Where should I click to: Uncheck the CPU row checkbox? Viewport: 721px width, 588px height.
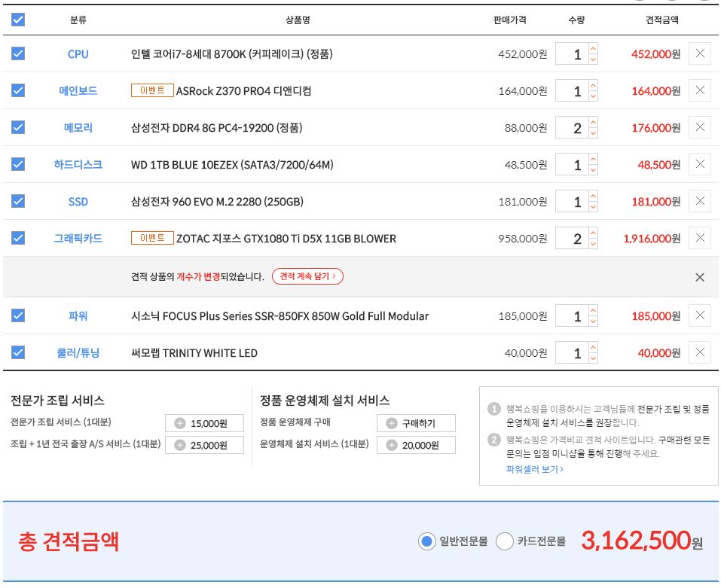click(18, 53)
